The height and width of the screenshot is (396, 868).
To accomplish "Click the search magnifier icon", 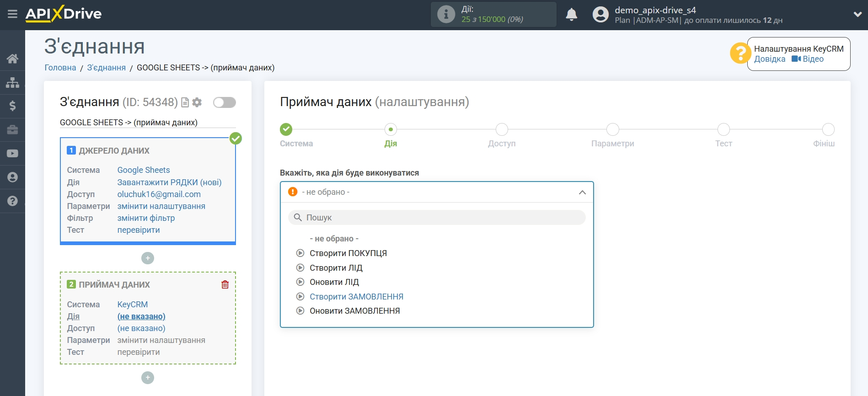I will click(x=298, y=218).
